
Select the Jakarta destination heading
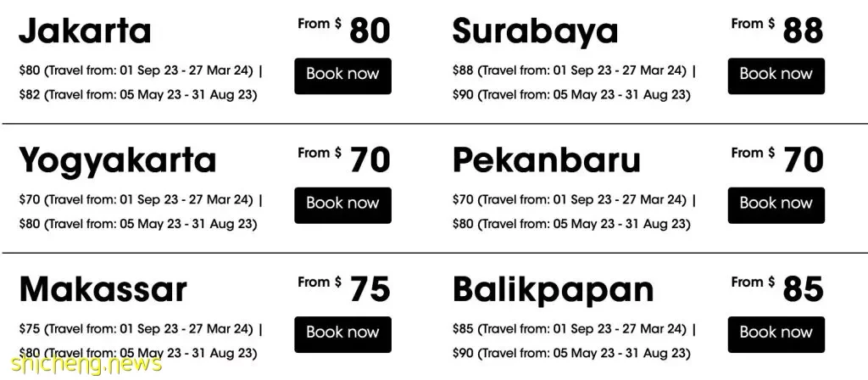[85, 31]
